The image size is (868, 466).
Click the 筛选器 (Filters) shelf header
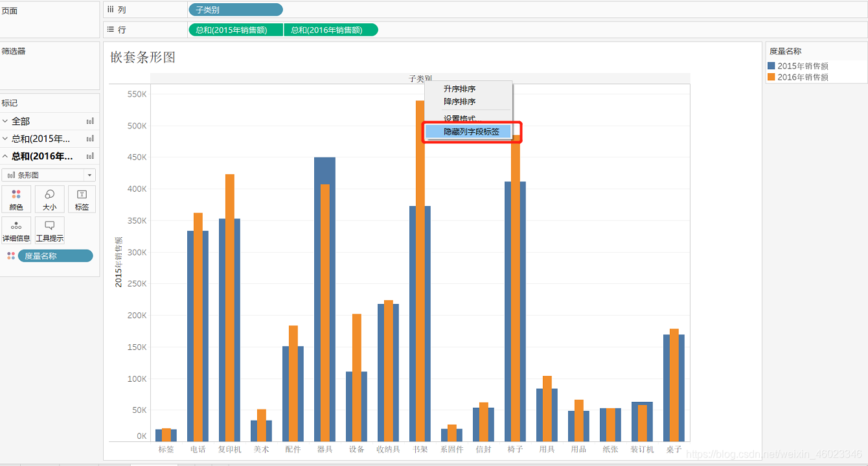click(14, 51)
